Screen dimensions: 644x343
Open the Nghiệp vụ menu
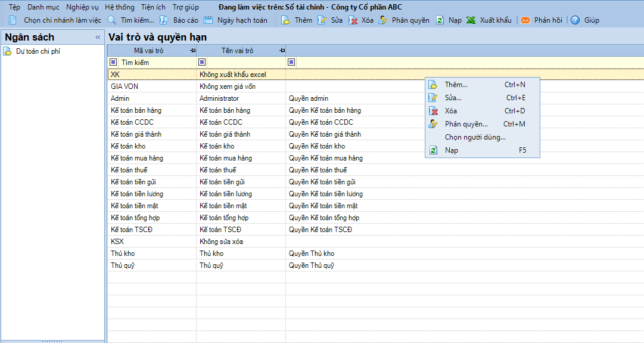(x=82, y=7)
